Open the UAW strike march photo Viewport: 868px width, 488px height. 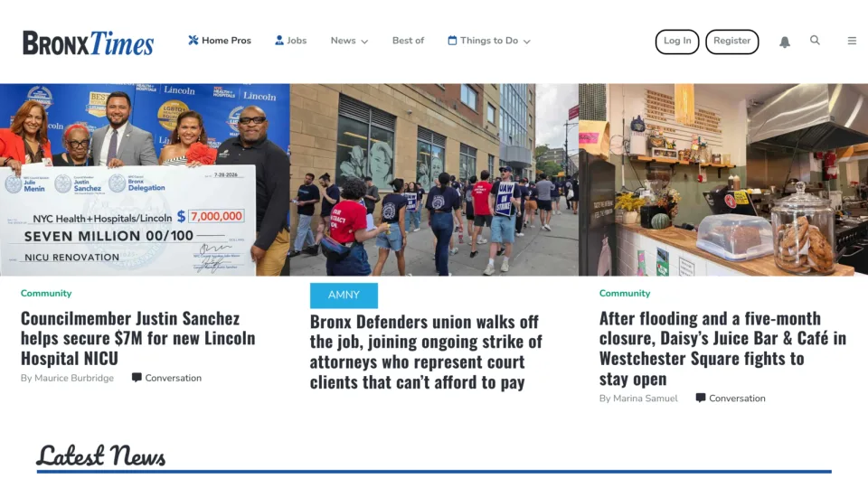[434, 180]
